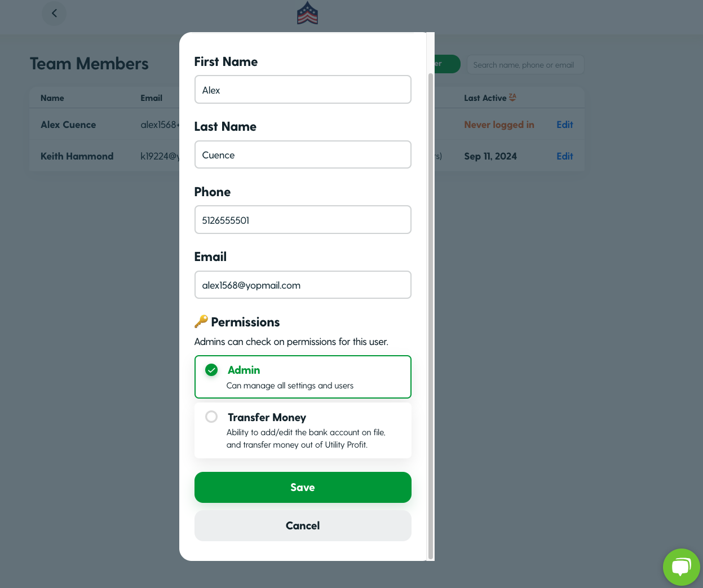Sort by the Name column header
This screenshot has height=588, width=703.
[x=52, y=98]
